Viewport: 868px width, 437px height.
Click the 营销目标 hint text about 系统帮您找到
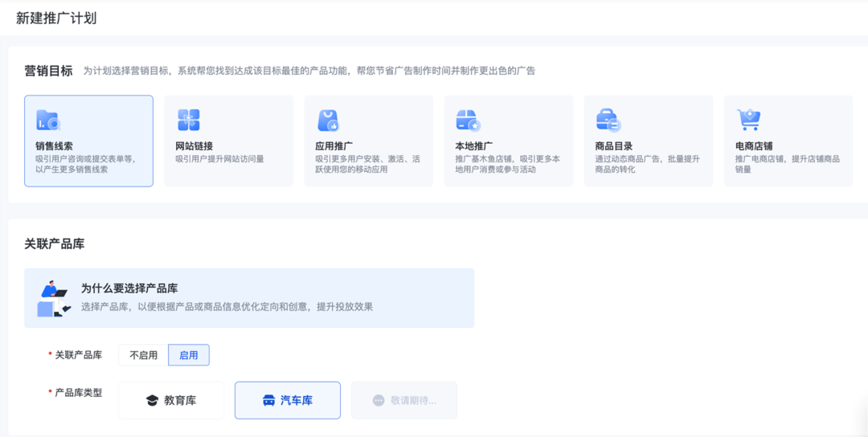tap(309, 71)
